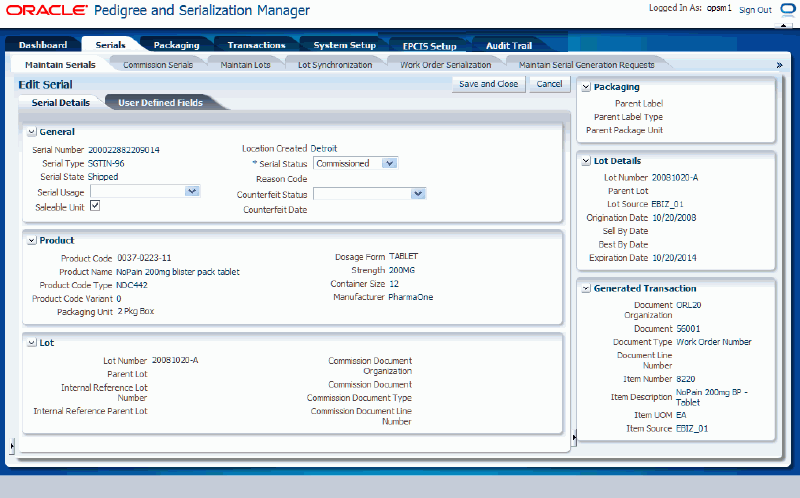Click the Shipped serial state value

pos(103,177)
